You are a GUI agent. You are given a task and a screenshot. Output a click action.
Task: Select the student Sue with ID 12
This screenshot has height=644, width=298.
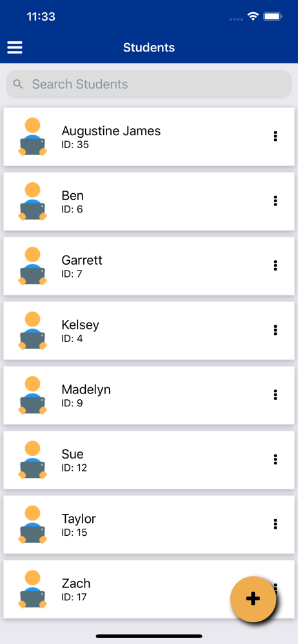pos(149,460)
